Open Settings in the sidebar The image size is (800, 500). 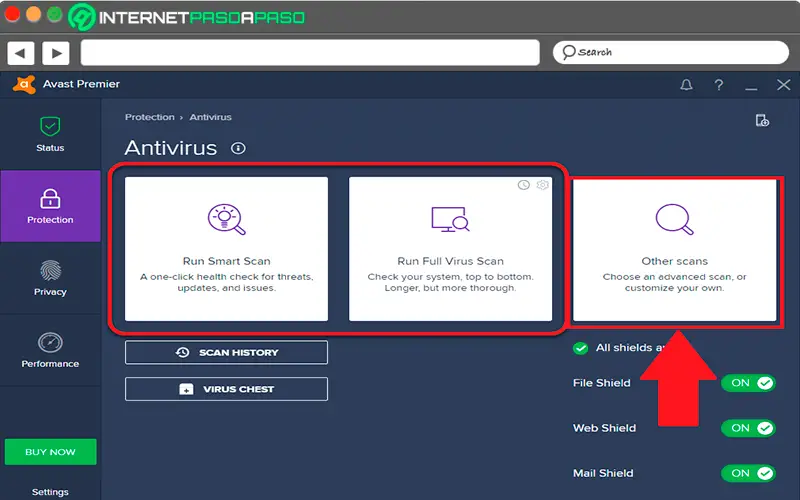click(50, 492)
